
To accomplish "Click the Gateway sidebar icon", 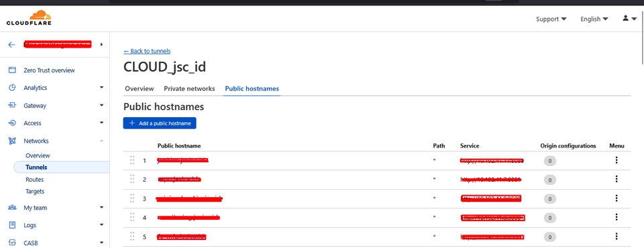I will click(x=12, y=105).
